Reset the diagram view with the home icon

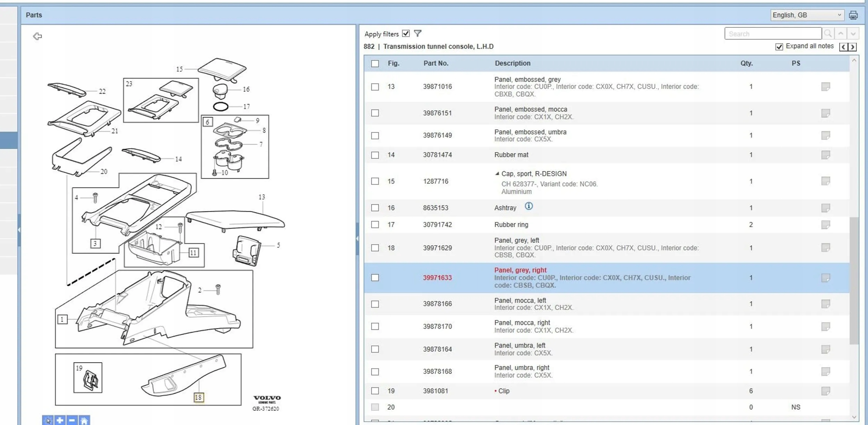(x=84, y=420)
